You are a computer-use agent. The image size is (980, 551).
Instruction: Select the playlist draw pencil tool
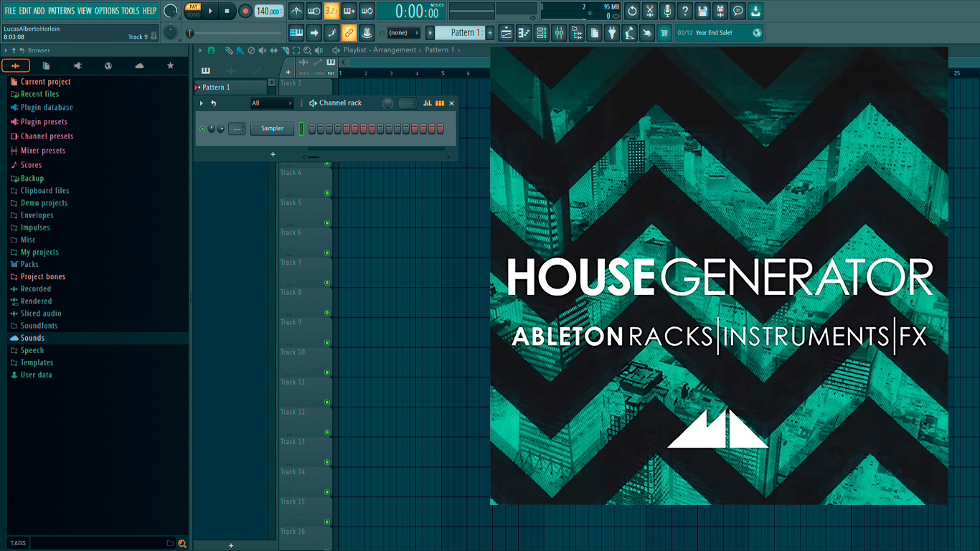[x=229, y=50]
